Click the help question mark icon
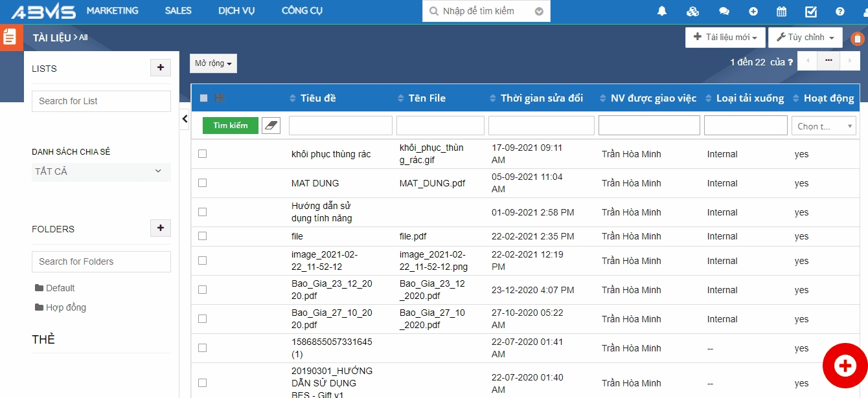This screenshot has width=868, height=398. [x=840, y=12]
